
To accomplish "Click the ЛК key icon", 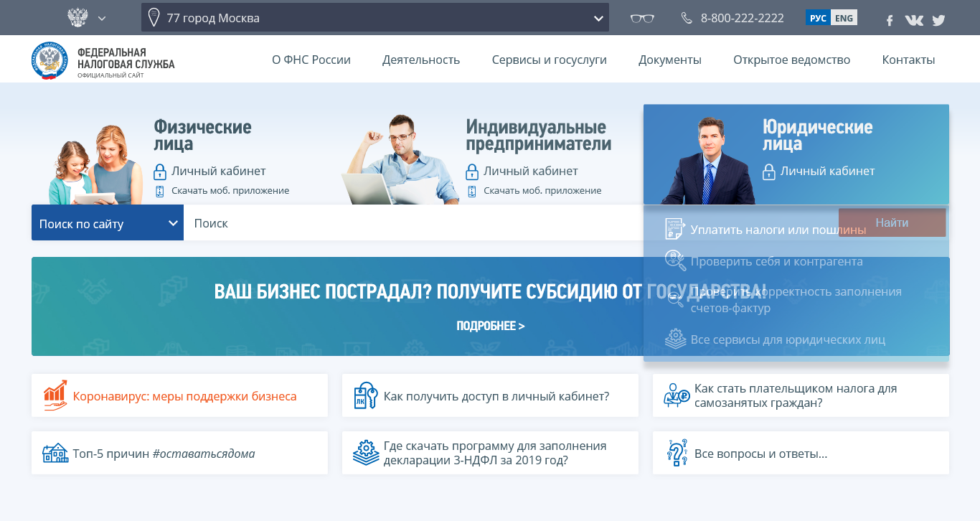I will point(366,395).
